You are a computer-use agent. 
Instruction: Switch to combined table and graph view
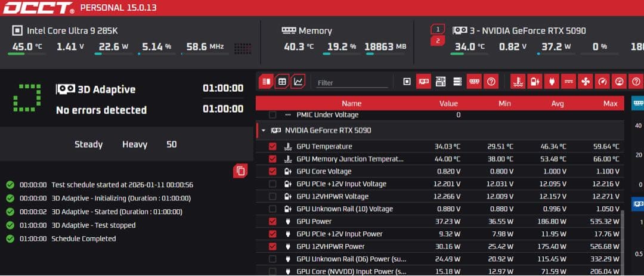pos(266,82)
